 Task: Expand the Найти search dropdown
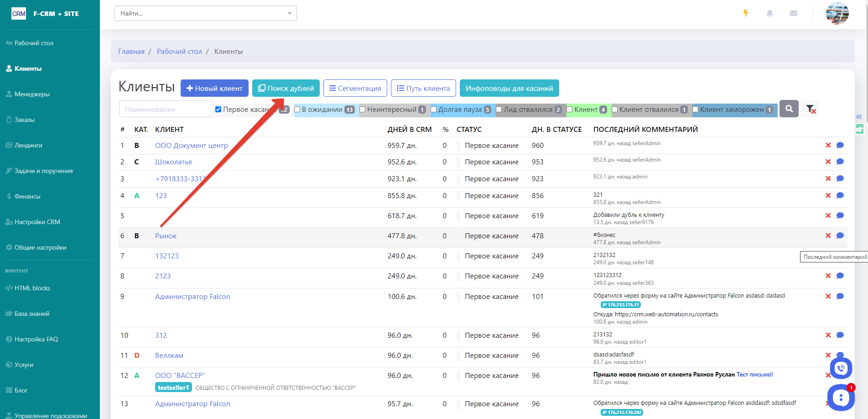pos(289,13)
